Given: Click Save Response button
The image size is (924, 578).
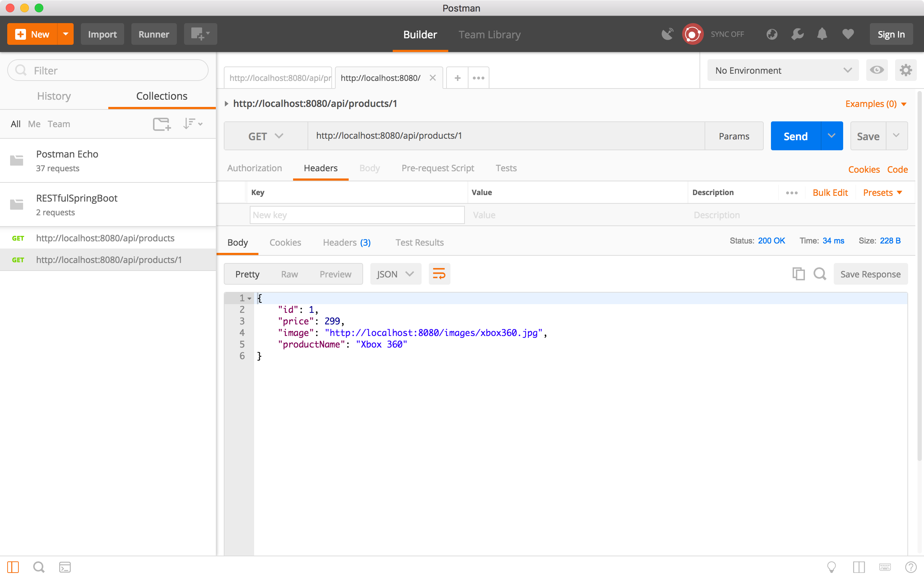Looking at the screenshot, I should [x=871, y=274].
